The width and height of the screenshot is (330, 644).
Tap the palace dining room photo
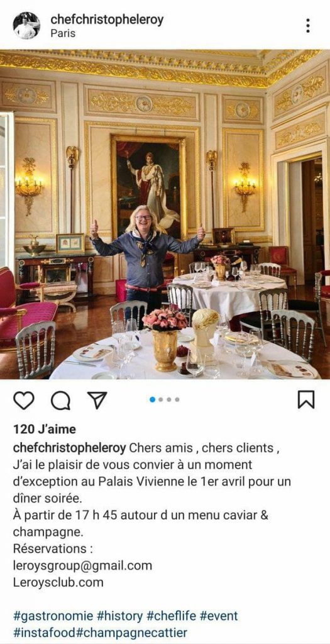165,214
